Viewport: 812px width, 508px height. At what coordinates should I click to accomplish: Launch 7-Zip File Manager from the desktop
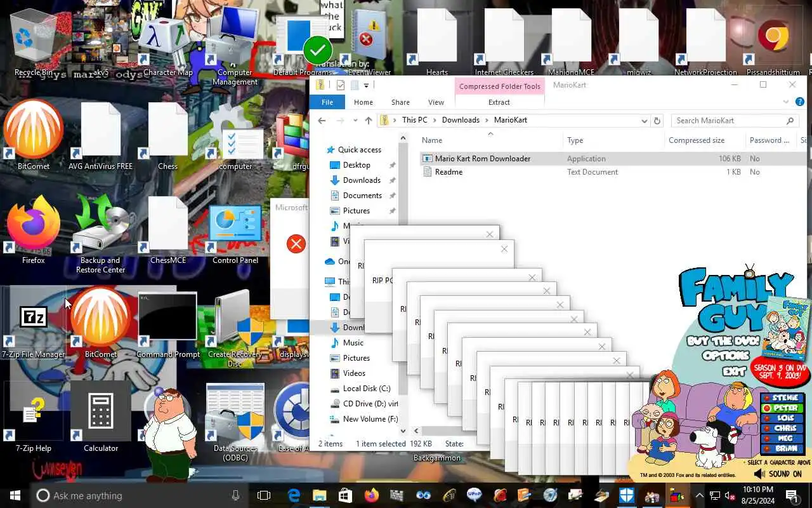(33, 324)
